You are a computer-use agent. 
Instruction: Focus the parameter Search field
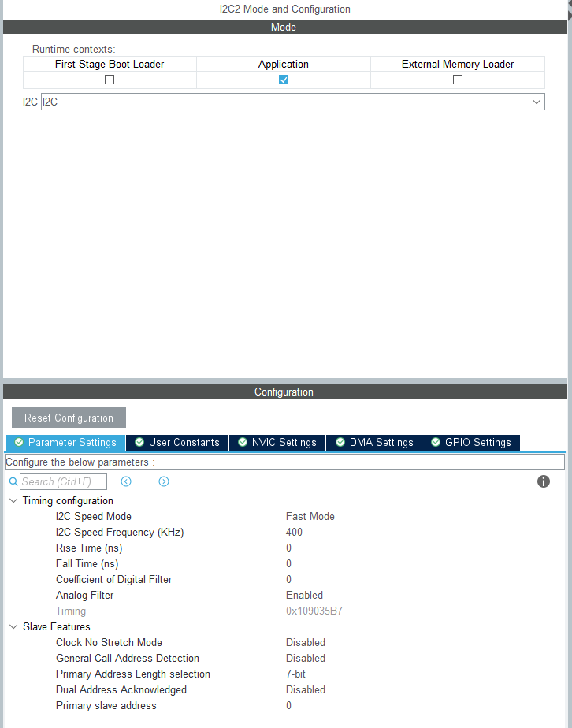[x=63, y=481]
